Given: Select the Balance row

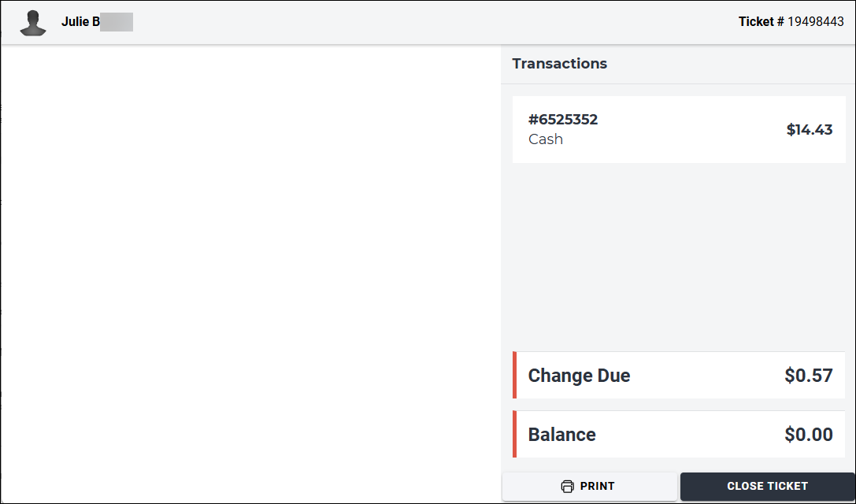Looking at the screenshot, I should tap(679, 434).
